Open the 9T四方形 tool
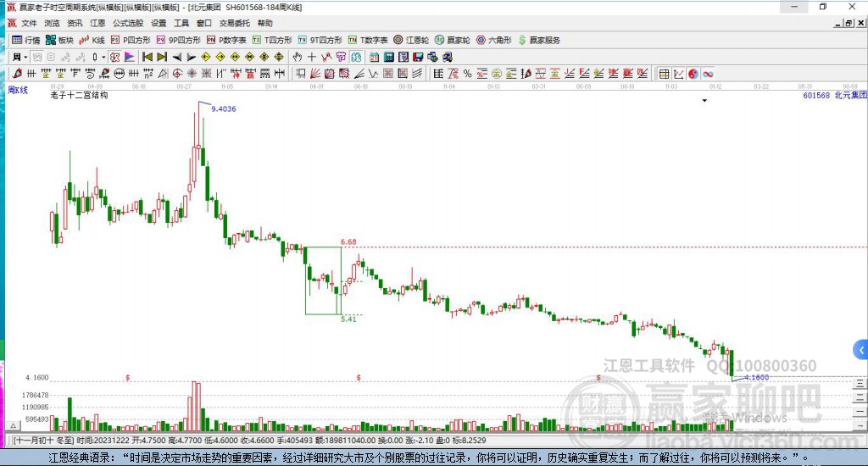The width and height of the screenshot is (868, 466). tap(320, 40)
